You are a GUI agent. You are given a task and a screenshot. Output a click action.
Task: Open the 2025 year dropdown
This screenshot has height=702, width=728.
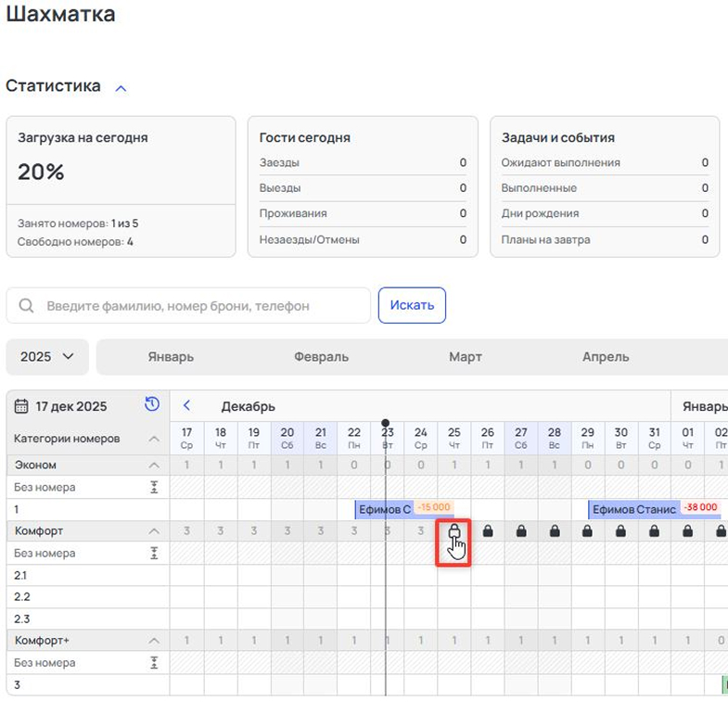pos(47,357)
